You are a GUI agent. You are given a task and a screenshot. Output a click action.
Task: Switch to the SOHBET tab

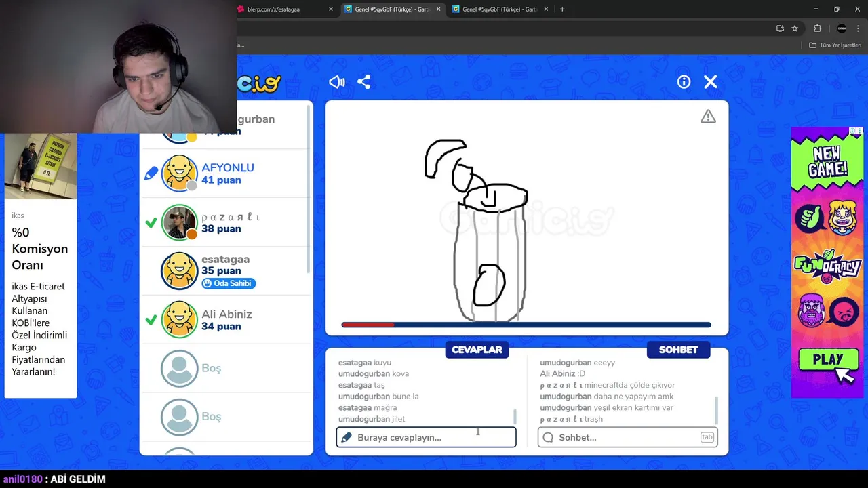coord(678,350)
